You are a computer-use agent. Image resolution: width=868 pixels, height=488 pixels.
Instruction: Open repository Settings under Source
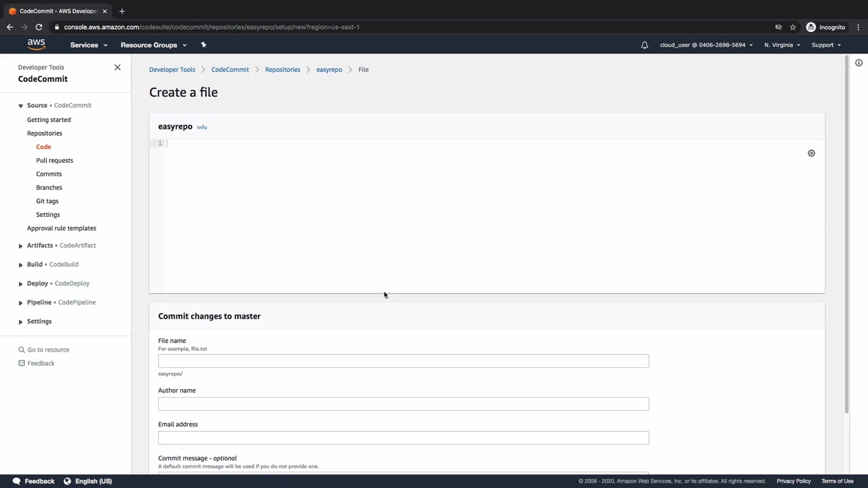[47, 214]
